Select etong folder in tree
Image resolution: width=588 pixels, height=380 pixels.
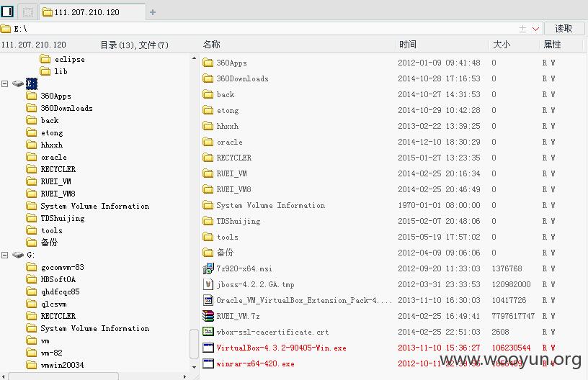[x=45, y=132]
